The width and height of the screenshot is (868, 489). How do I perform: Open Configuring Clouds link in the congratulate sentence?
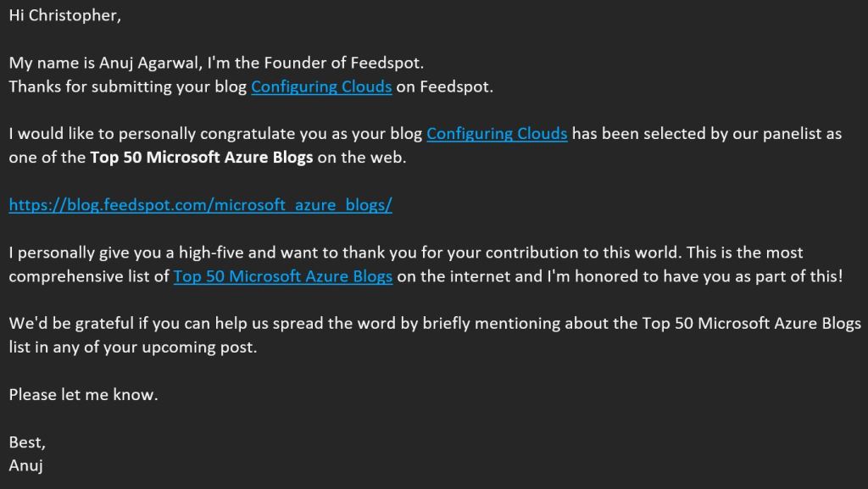[497, 134]
